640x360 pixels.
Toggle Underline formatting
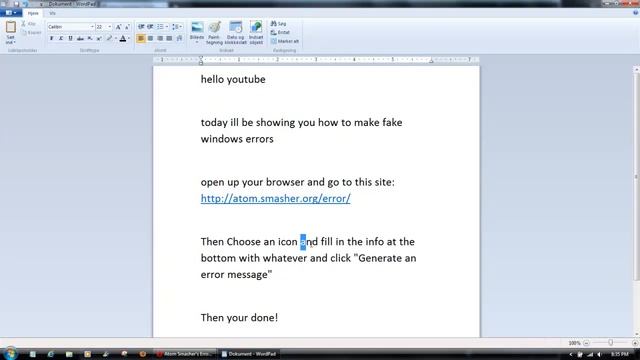pyautogui.click(x=70, y=38)
